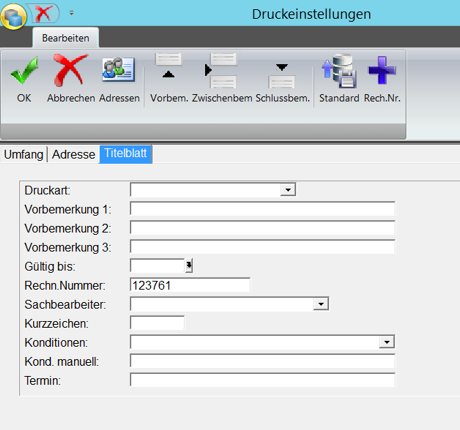This screenshot has height=430, width=460.
Task: Expand the Sachbearbeiter dropdown
Action: coord(321,304)
